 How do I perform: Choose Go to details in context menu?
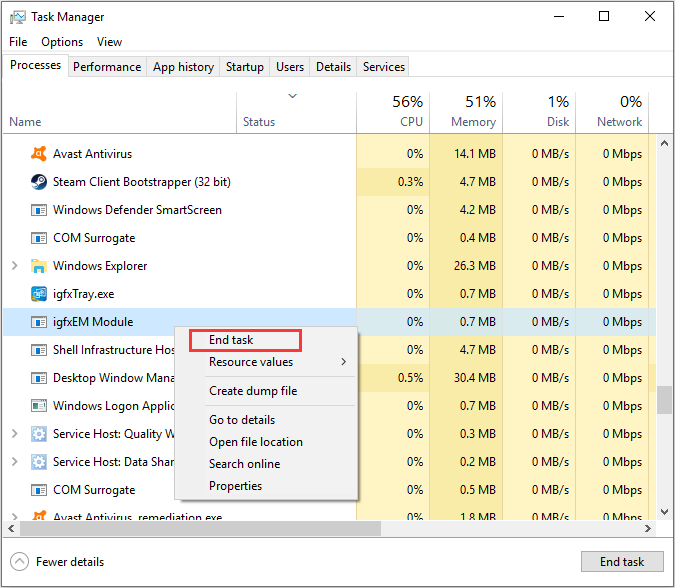tap(266, 420)
